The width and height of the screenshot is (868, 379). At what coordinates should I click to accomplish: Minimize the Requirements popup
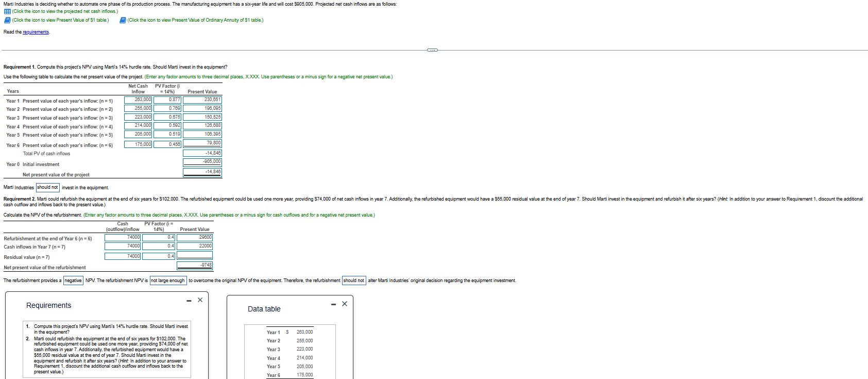(x=189, y=300)
